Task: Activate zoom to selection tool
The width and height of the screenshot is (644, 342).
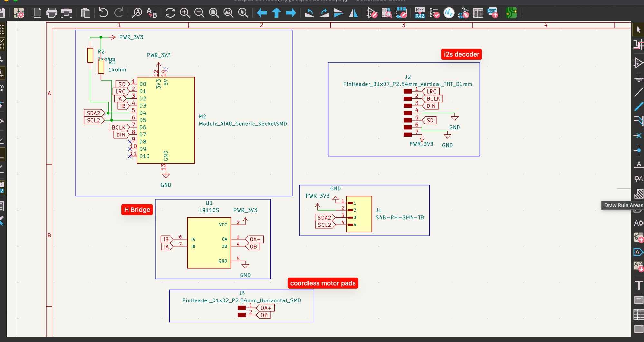Action: [243, 13]
